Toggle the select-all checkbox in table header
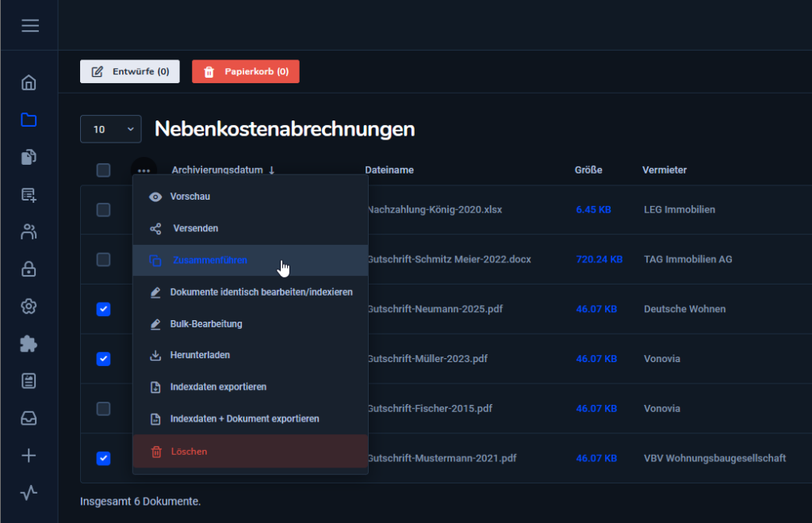The height and width of the screenshot is (523, 812). click(x=104, y=170)
